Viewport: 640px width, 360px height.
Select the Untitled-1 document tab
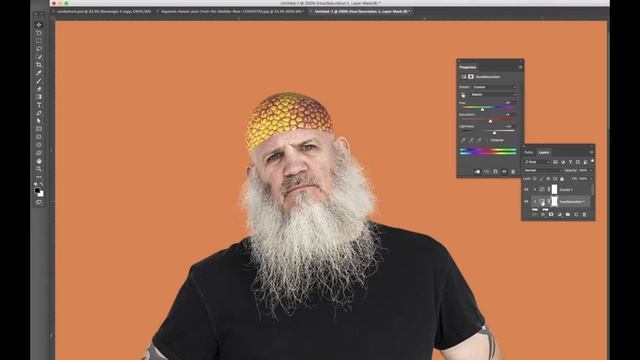[361, 11]
